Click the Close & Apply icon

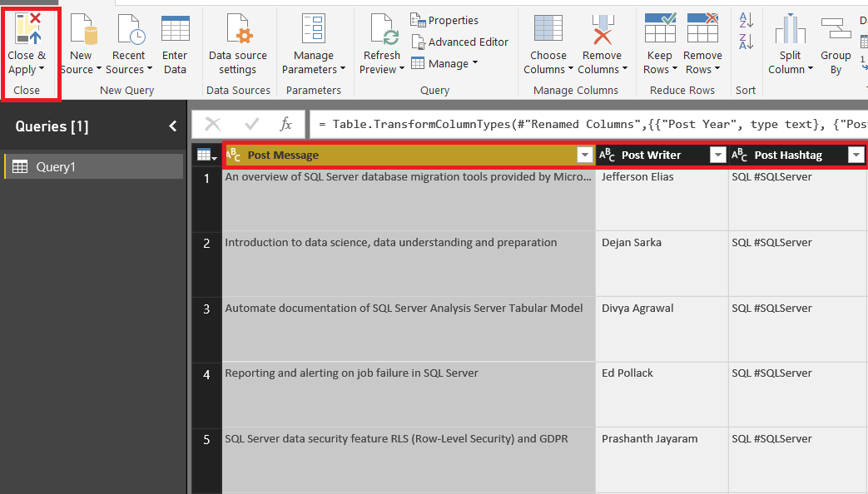[28, 29]
